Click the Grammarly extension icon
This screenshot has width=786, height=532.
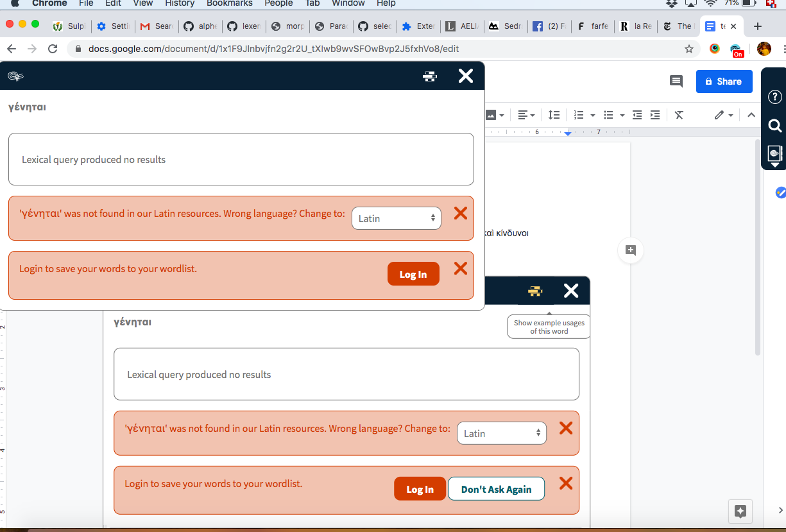pyautogui.click(x=714, y=48)
